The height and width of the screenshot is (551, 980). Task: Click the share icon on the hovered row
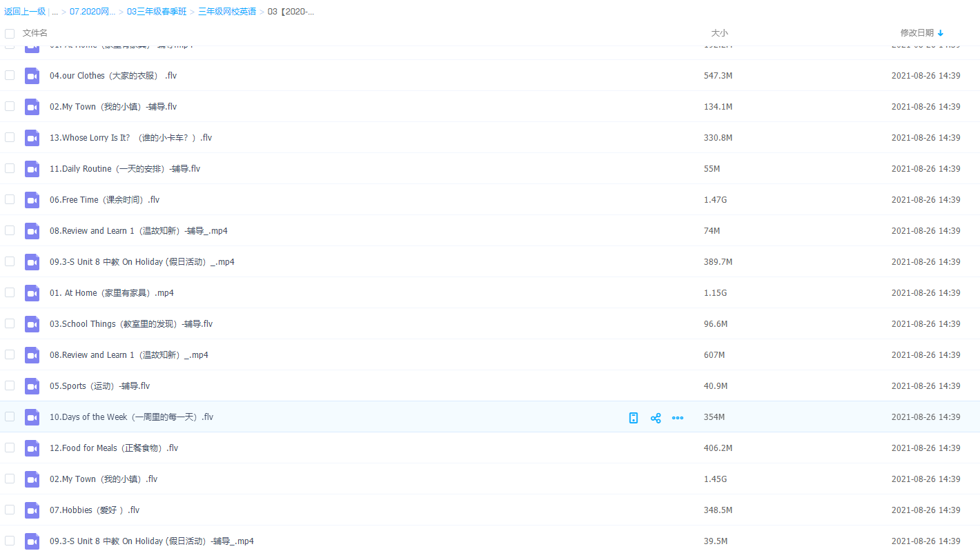(x=656, y=418)
